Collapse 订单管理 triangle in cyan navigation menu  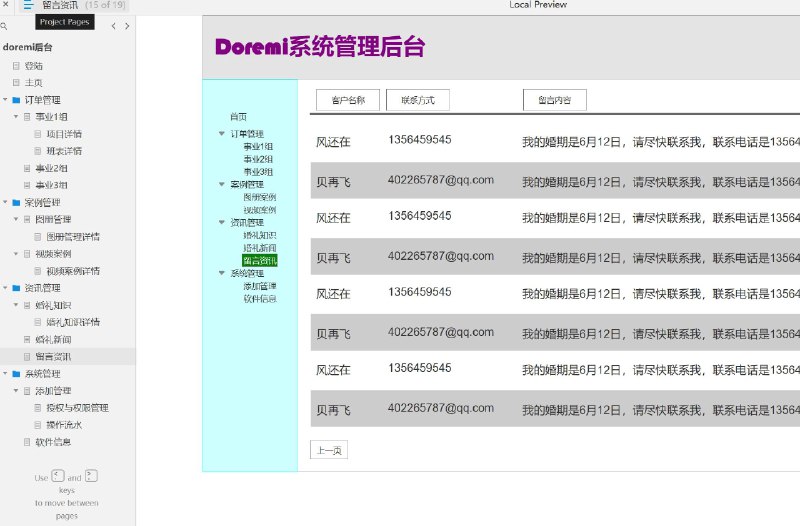(221, 134)
